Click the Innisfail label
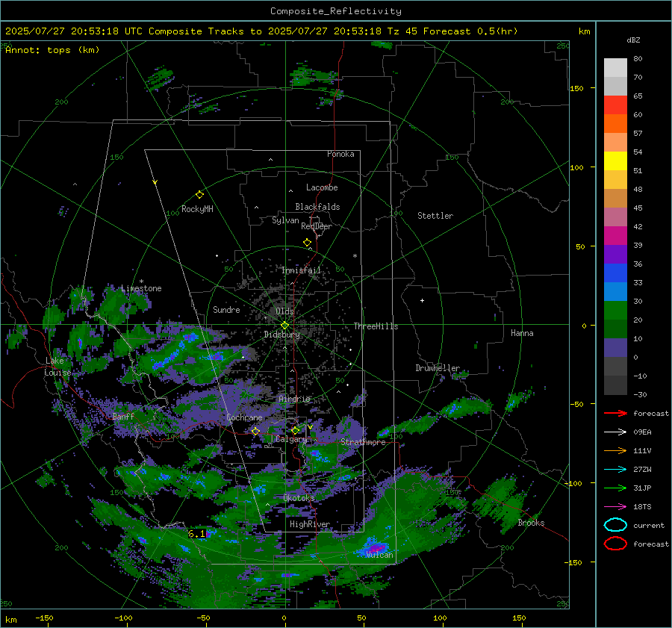Image resolution: width=672 pixels, height=628 pixels. (x=302, y=270)
